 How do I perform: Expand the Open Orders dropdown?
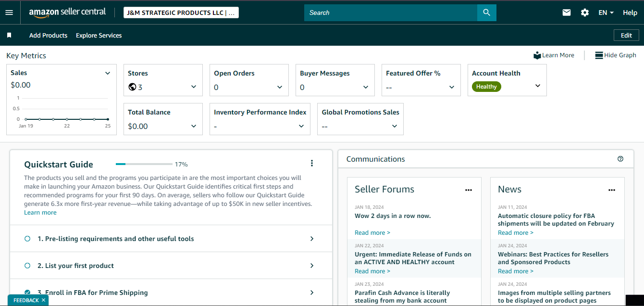pos(280,87)
